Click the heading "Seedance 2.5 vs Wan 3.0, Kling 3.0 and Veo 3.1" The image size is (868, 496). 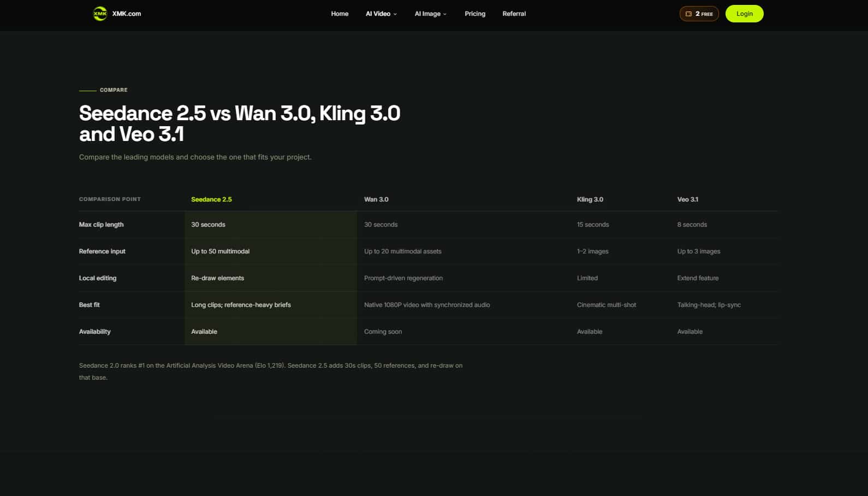click(240, 123)
